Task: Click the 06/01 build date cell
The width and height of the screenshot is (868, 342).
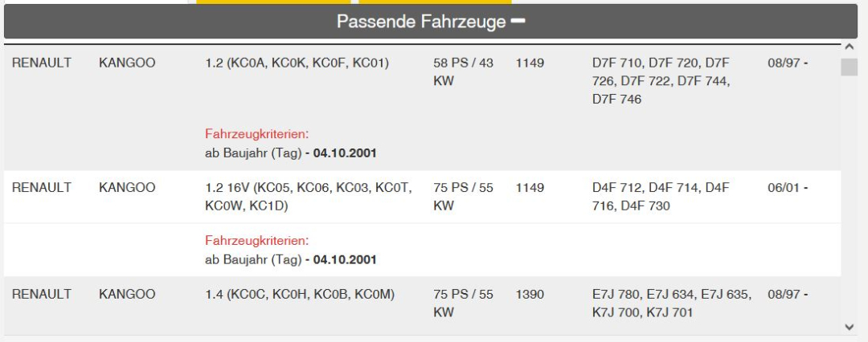Action: click(788, 188)
